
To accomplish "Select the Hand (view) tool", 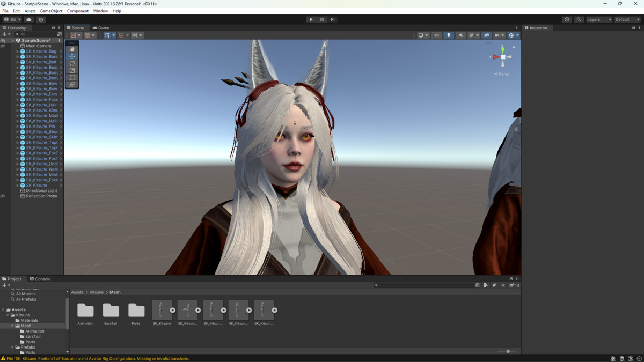I will pyautogui.click(x=72, y=49).
